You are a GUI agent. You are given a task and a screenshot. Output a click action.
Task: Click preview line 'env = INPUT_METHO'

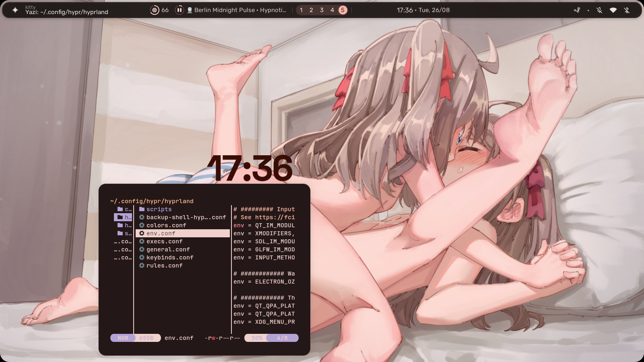click(x=264, y=257)
